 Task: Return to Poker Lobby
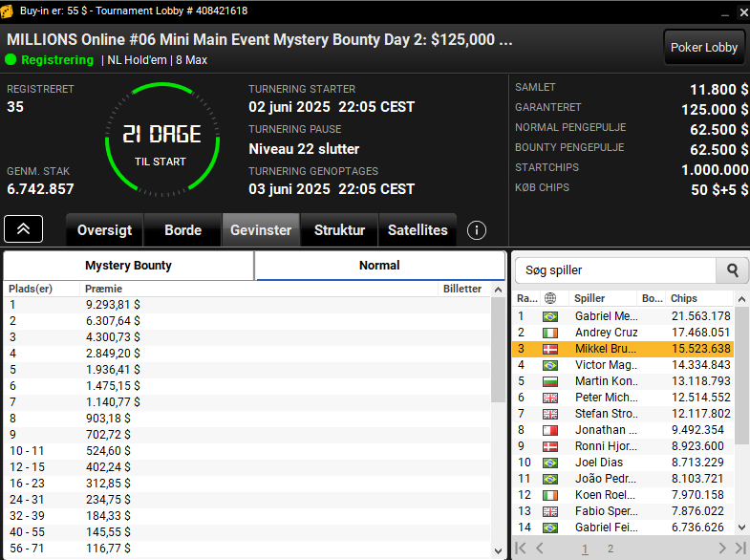pos(703,48)
